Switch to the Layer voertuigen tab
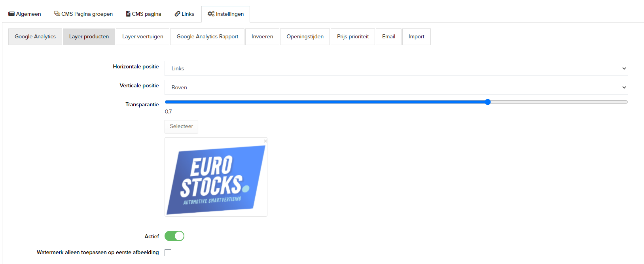The width and height of the screenshot is (644, 264). click(142, 37)
